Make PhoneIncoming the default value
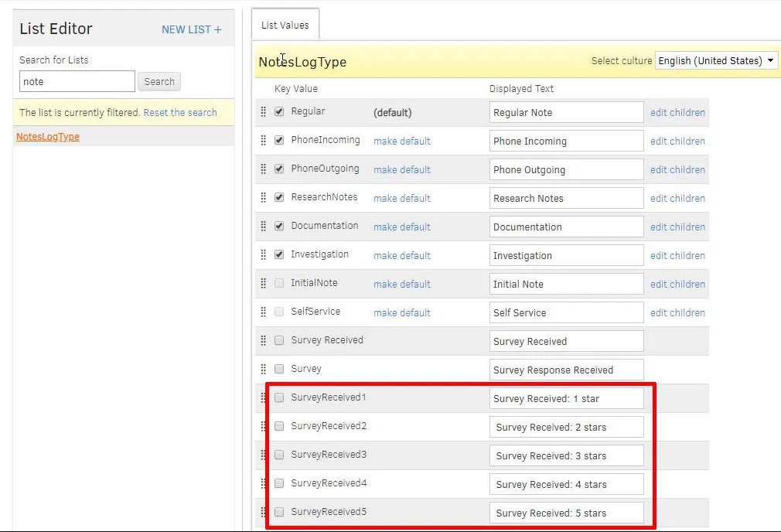This screenshot has height=532, width=781. tap(401, 141)
